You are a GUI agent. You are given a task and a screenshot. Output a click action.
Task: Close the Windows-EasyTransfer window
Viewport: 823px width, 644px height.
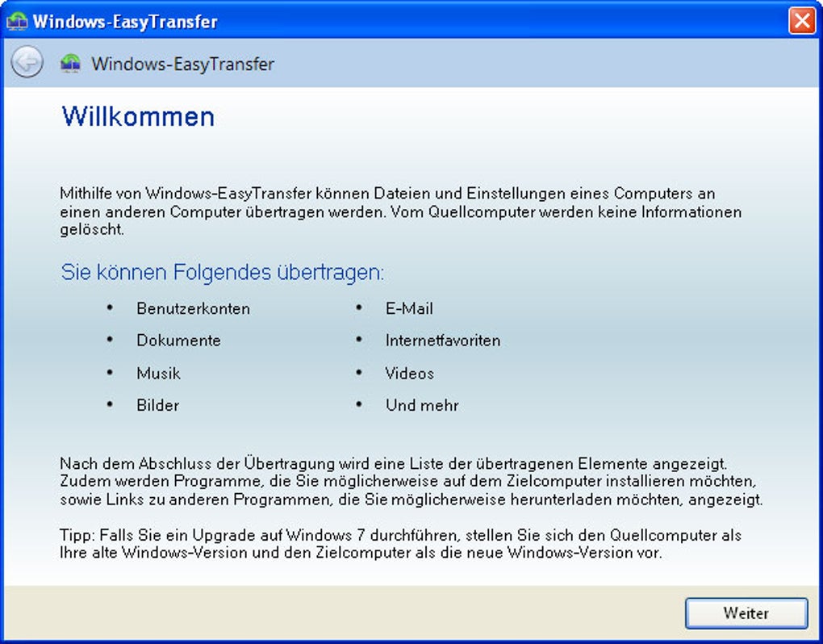pyautogui.click(x=802, y=21)
